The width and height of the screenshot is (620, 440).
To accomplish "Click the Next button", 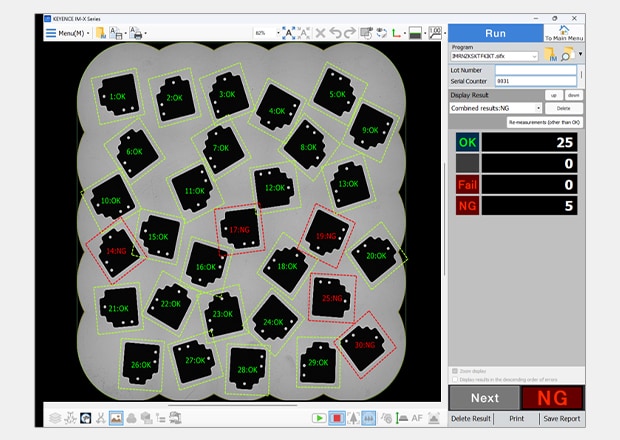I will 483,398.
